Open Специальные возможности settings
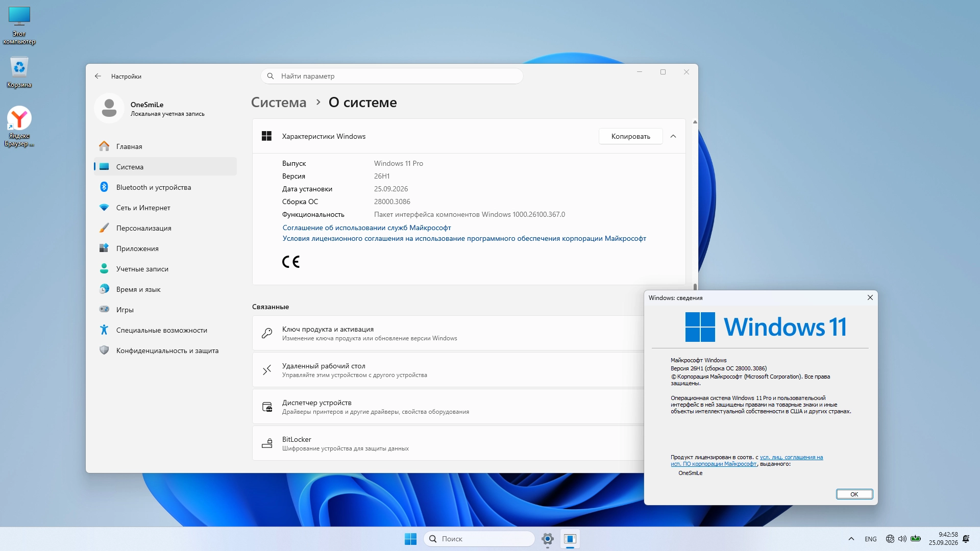Screen dimensions: 980x551 coord(165,330)
